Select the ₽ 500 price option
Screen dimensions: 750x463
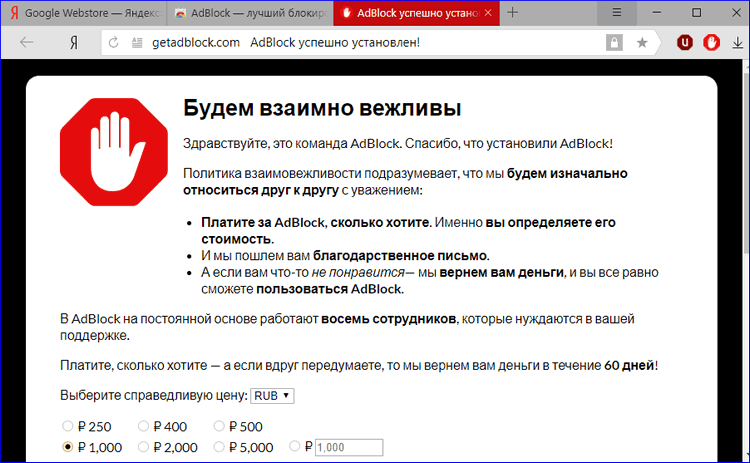tap(219, 426)
